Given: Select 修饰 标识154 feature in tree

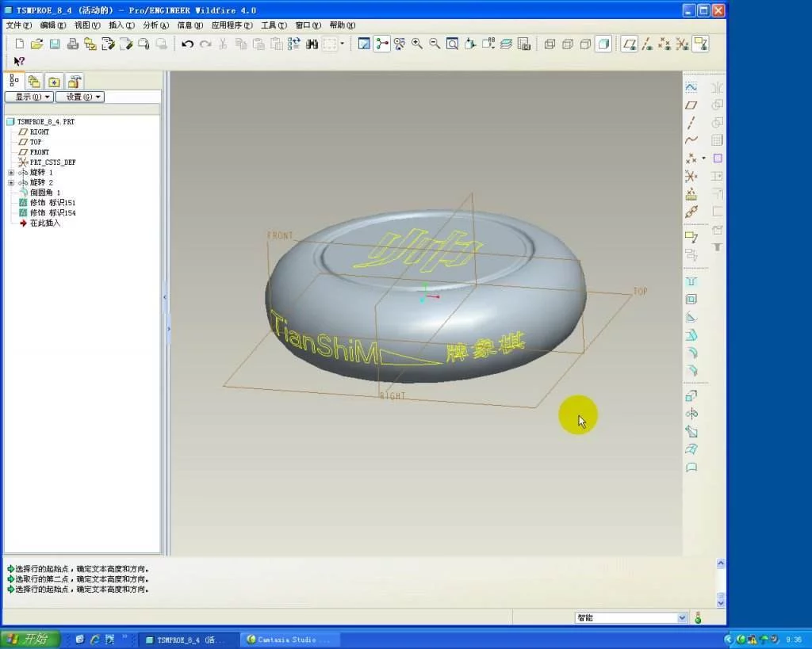Looking at the screenshot, I should 52,212.
